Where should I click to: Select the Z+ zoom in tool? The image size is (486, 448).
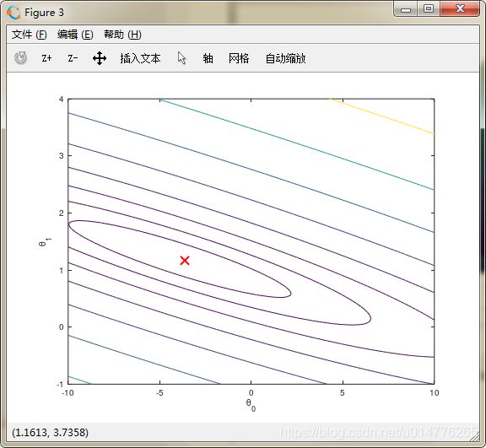pos(46,58)
